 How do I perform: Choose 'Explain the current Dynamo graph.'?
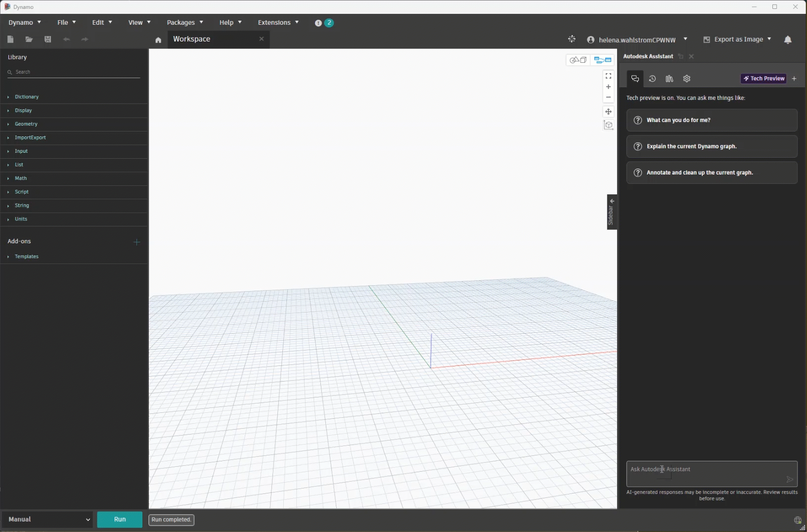pos(712,146)
